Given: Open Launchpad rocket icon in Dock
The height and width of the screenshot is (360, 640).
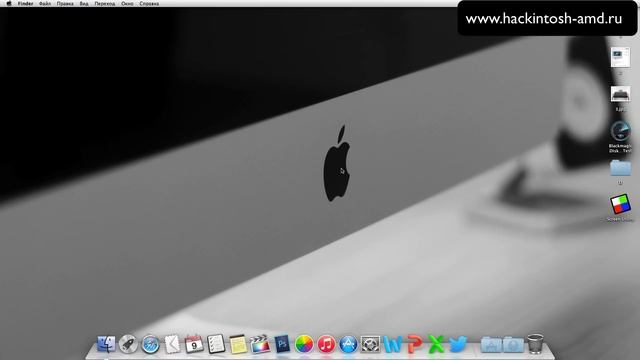Looking at the screenshot, I should coord(128,344).
